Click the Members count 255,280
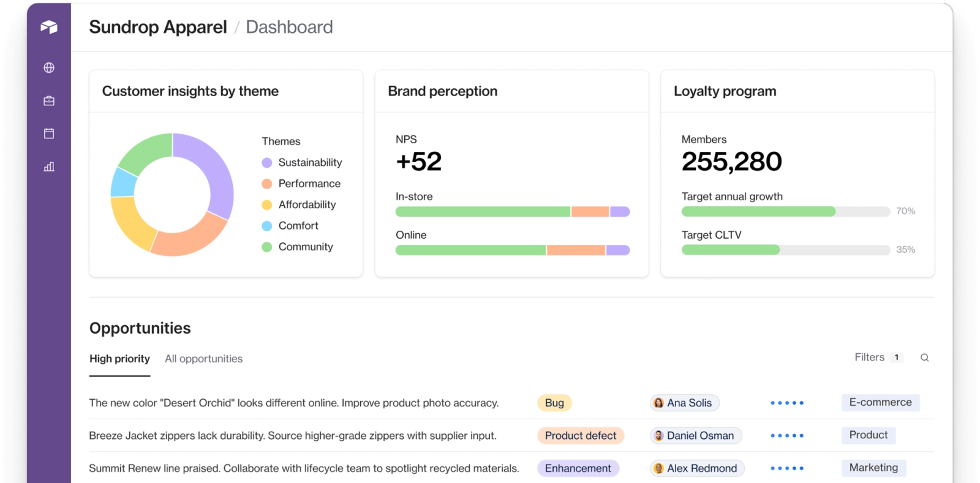980x483 pixels. pyautogui.click(x=731, y=162)
